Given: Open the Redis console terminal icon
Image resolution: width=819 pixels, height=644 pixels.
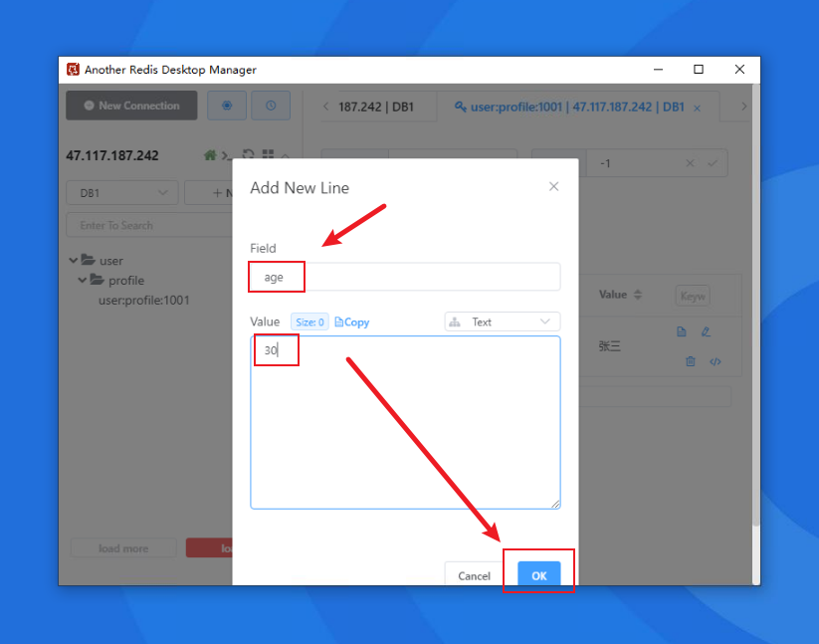Looking at the screenshot, I should [226, 155].
